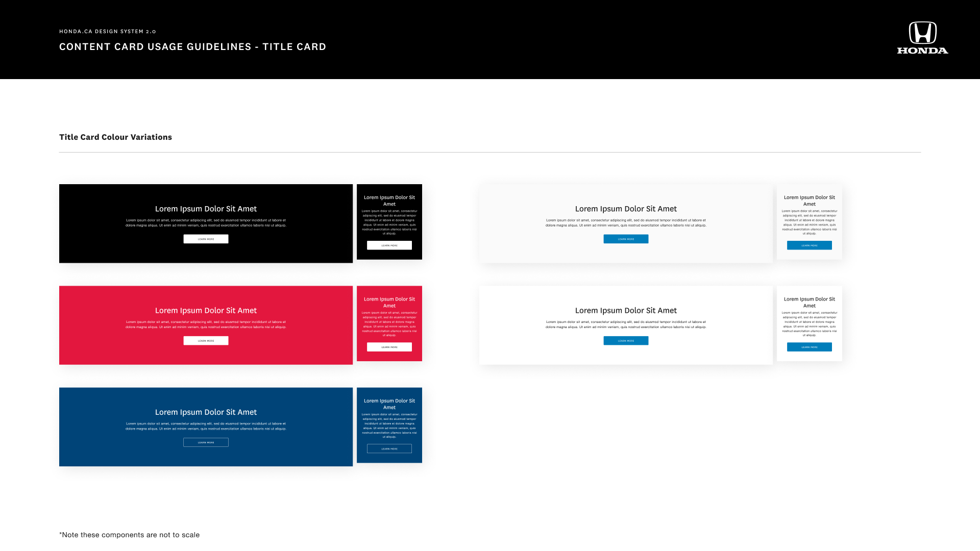Click the 'Honda.ca Design System 2.0' label

pyautogui.click(x=108, y=31)
